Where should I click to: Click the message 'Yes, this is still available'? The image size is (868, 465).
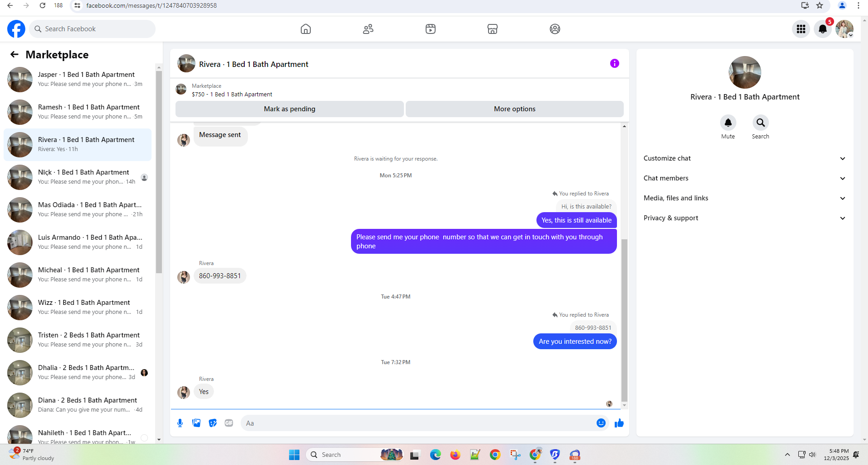click(576, 220)
